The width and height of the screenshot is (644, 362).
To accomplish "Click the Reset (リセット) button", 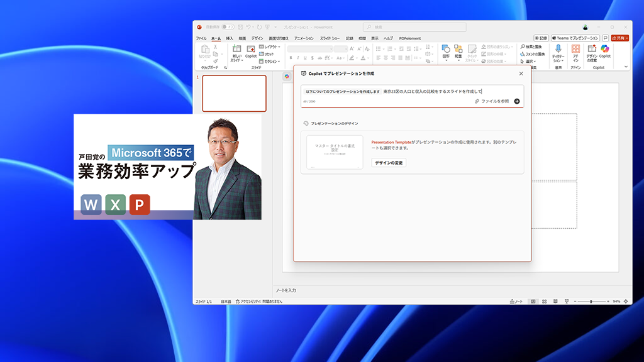I will tap(267, 54).
